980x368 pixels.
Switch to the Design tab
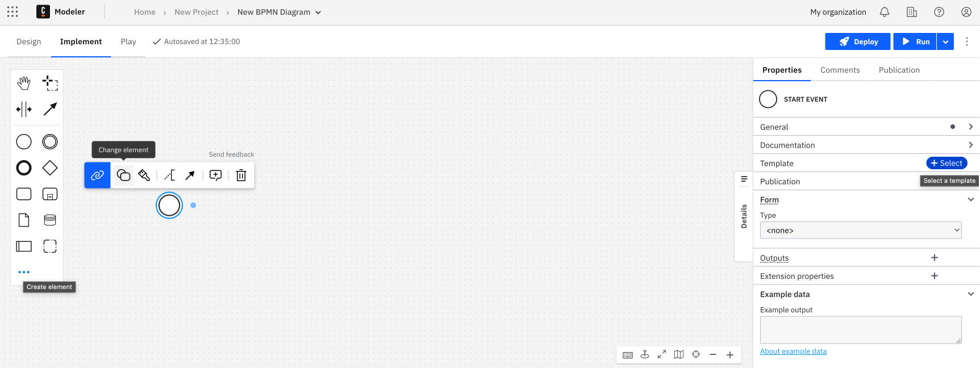tap(29, 41)
